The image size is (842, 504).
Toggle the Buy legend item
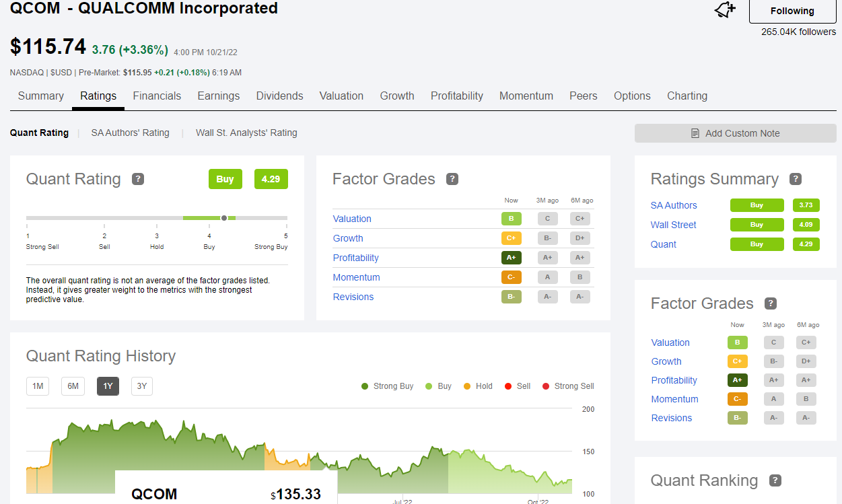(439, 386)
